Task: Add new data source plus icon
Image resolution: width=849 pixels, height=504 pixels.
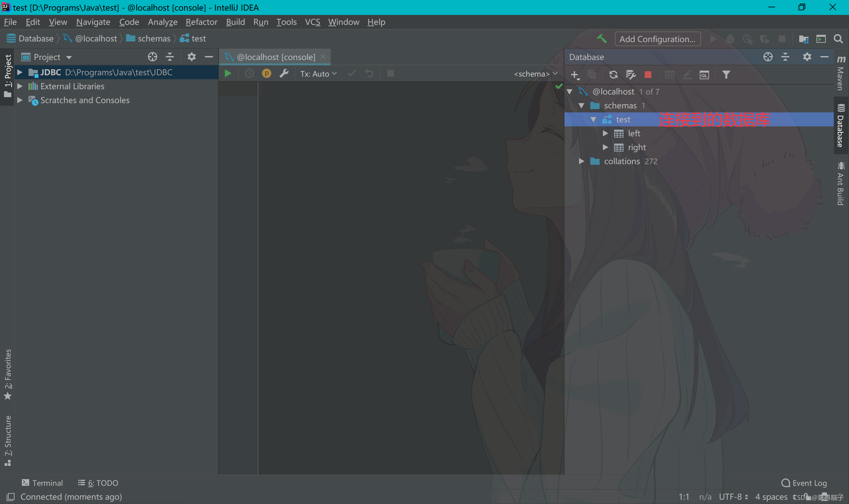Action: point(575,75)
